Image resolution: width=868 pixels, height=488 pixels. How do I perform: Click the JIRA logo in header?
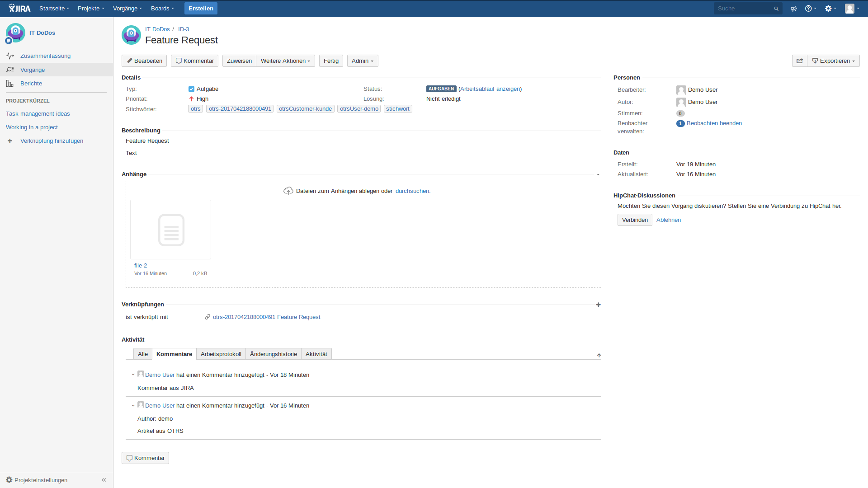tap(19, 8)
